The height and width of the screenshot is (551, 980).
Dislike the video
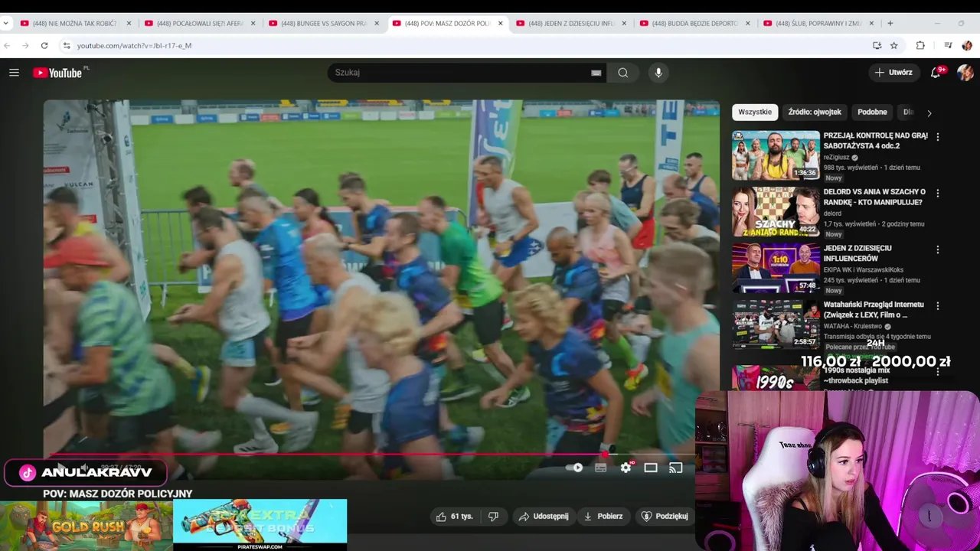click(493, 517)
